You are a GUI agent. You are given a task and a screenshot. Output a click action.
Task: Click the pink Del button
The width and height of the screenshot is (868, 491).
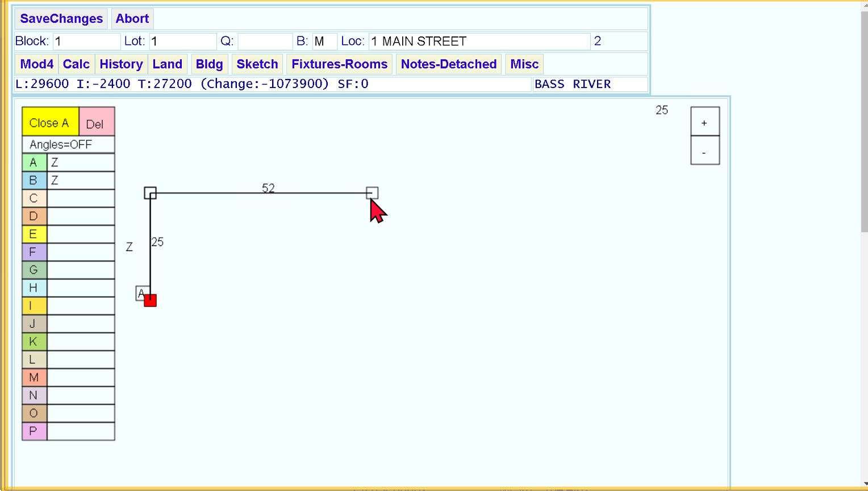coord(97,122)
